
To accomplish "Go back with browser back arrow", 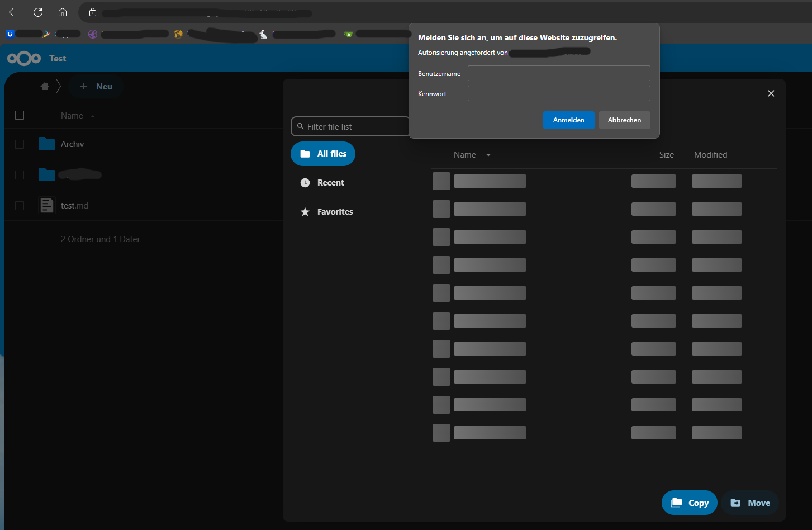I will pos(13,12).
